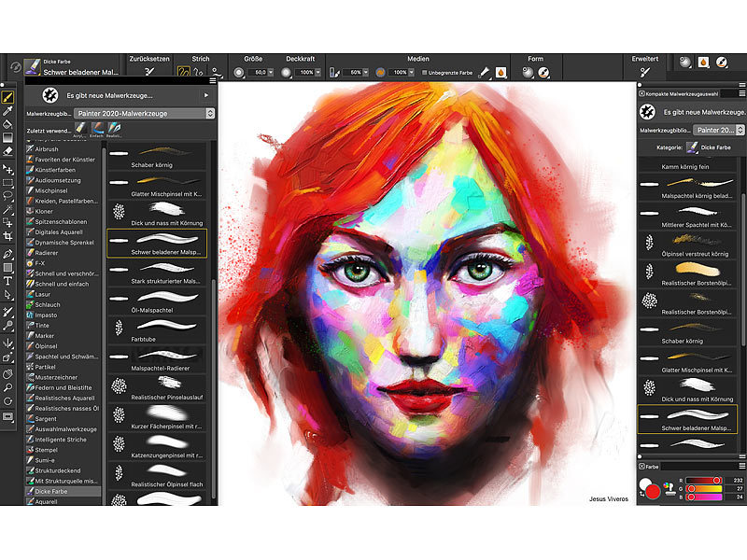Pick the Eyedropper (Dropper) tool
The height and width of the screenshot is (560, 747).
pyautogui.click(x=7, y=111)
